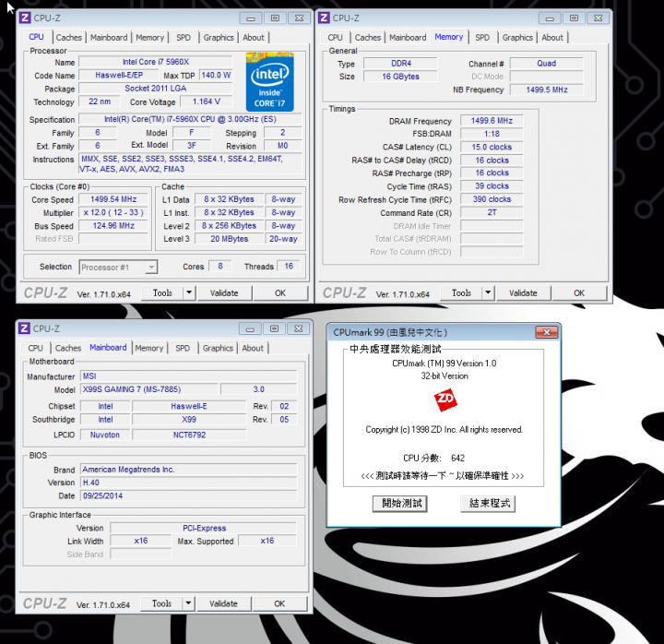This screenshot has width=664, height=644.
Task: Maximize the CPU-Z Mainboard window
Action: click(275, 328)
